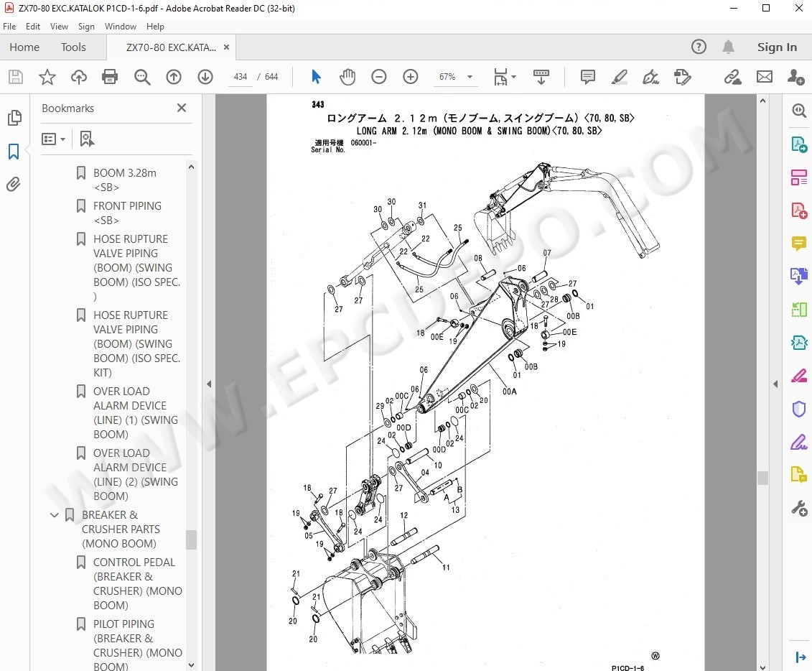Show the page thumbnails panel
This screenshot has height=671, width=812.
click(14, 118)
